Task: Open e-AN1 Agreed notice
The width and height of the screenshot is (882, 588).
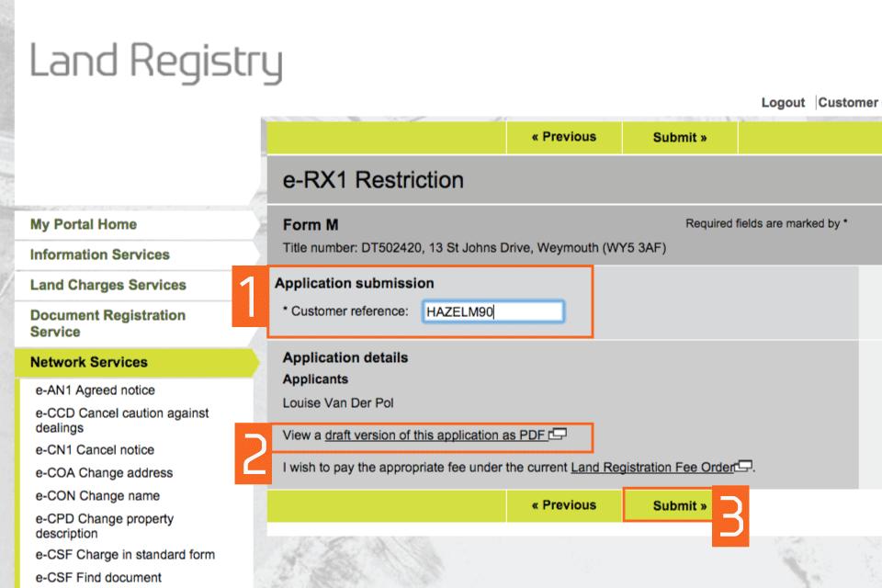Action: (95, 390)
